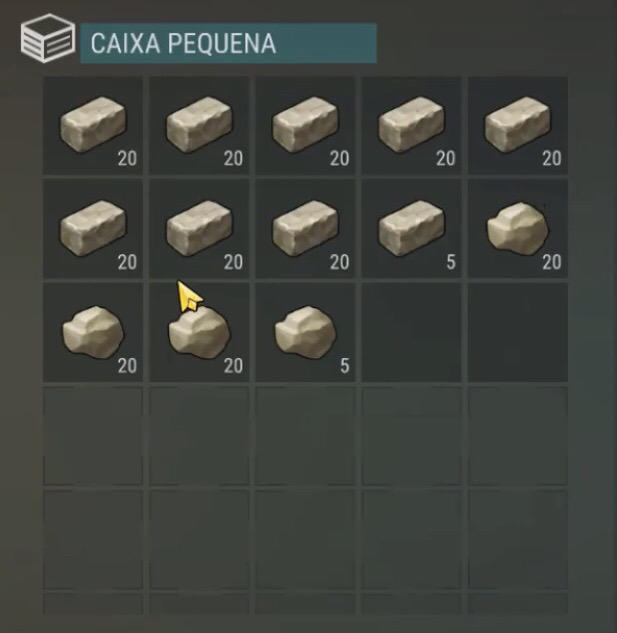The height and width of the screenshot is (633, 617).
Task: Pick the limestone rock stack of 5
Action: (x=305, y=332)
